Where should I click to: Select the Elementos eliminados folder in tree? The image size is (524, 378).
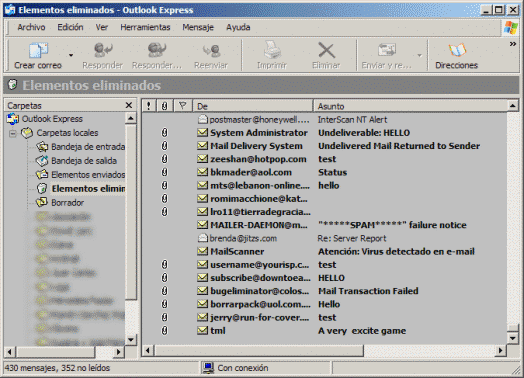tap(81, 188)
